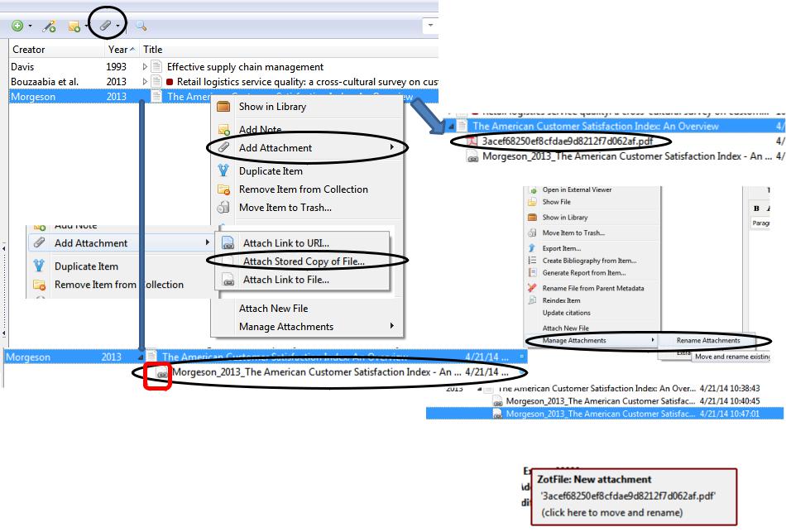Image resolution: width=786 pixels, height=532 pixels.
Task: Click the Reindex Item icon
Action: [532, 300]
